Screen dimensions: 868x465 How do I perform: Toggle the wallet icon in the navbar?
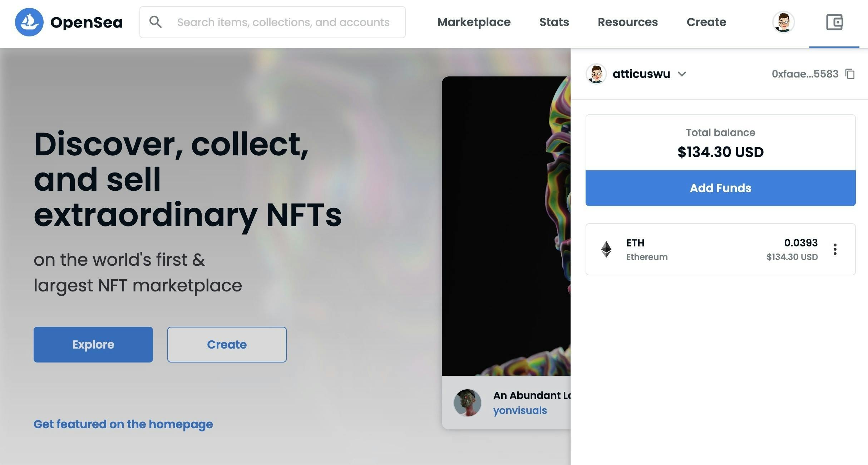tap(834, 22)
